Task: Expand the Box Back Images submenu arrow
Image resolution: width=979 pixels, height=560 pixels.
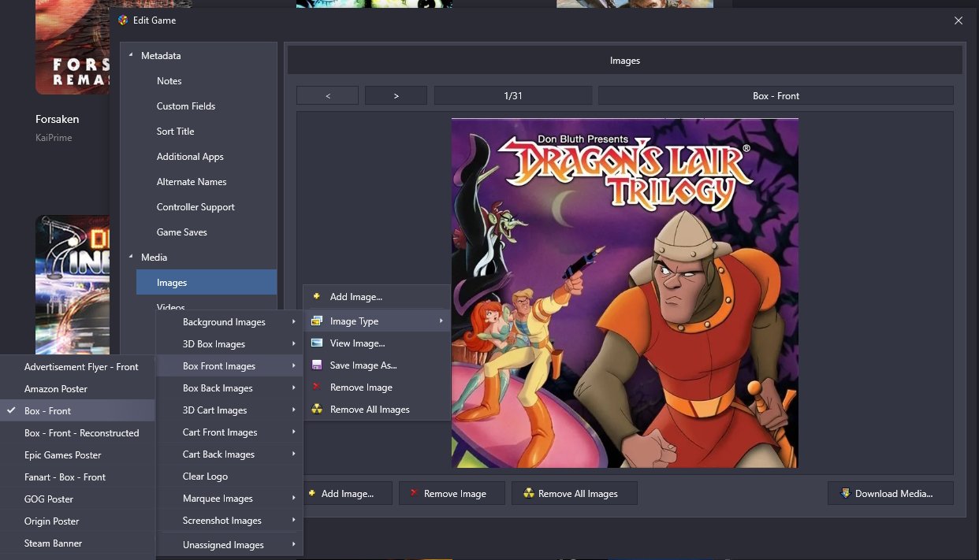Action: click(x=294, y=388)
